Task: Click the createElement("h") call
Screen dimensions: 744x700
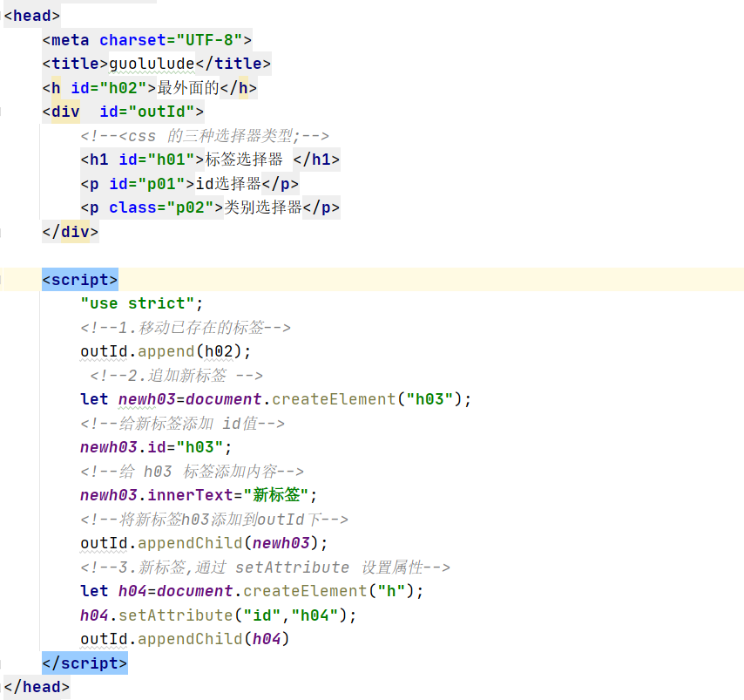Action: pyautogui.click(x=328, y=591)
